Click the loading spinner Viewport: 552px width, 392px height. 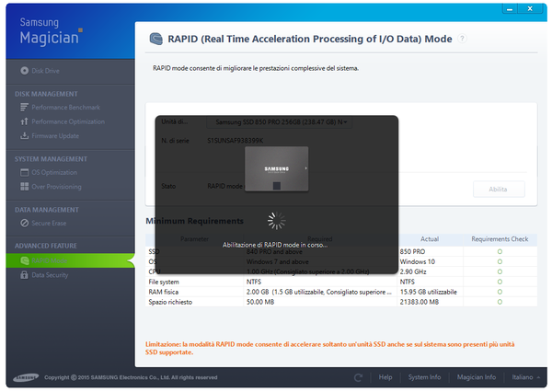coord(276,221)
